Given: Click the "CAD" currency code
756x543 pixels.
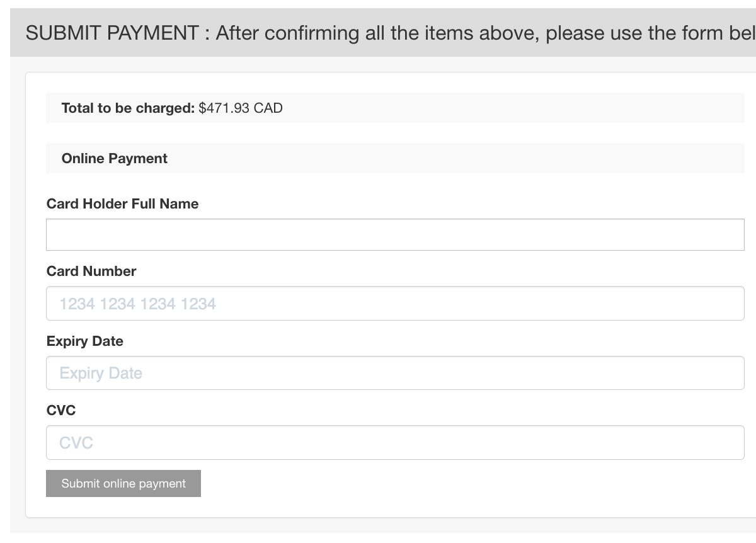Looking at the screenshot, I should (x=268, y=108).
